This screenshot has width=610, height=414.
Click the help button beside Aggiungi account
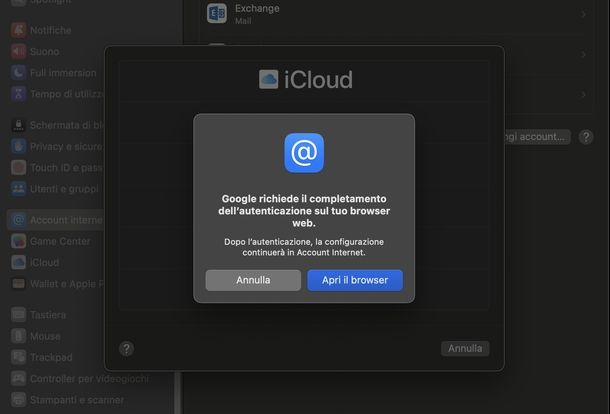coord(586,137)
